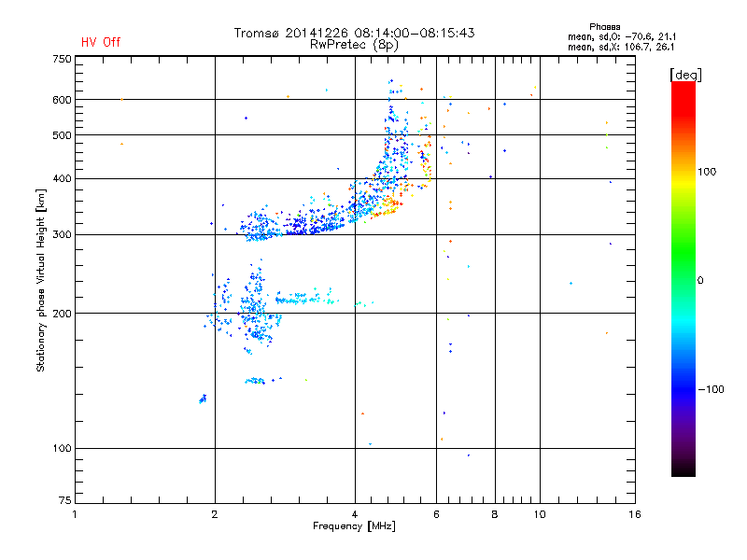Click y-axis label "500"

click(62, 135)
